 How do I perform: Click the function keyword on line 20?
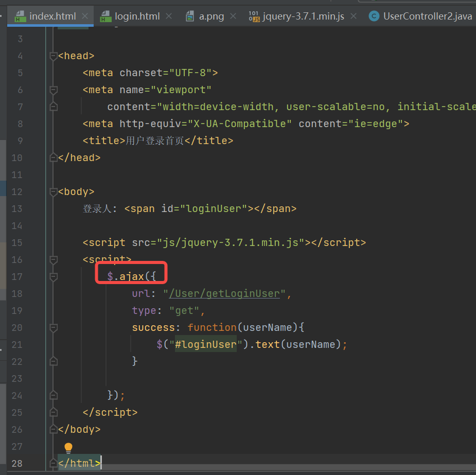pos(212,327)
